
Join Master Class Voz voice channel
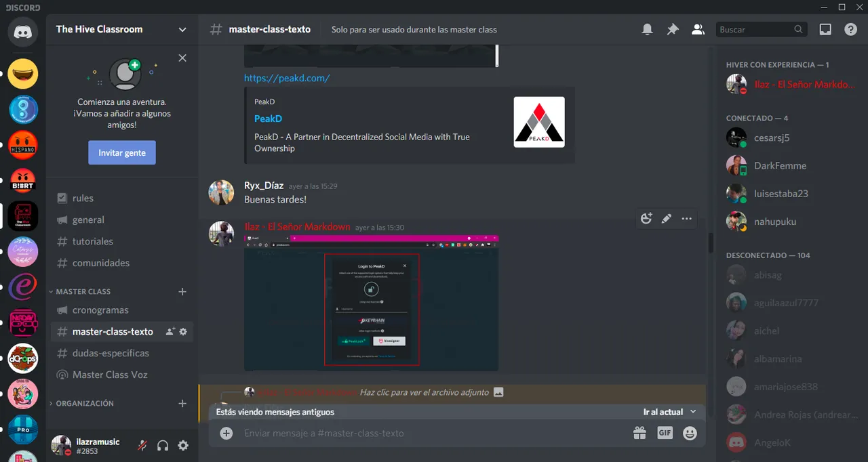coord(122,375)
